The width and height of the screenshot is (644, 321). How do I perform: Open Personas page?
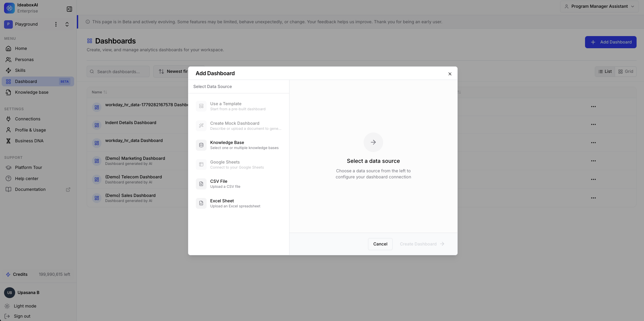pyautogui.click(x=38, y=60)
